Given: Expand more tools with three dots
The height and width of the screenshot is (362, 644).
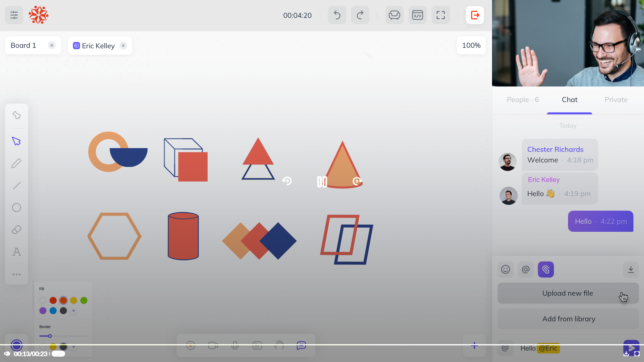Looking at the screenshot, I should pos(16,274).
